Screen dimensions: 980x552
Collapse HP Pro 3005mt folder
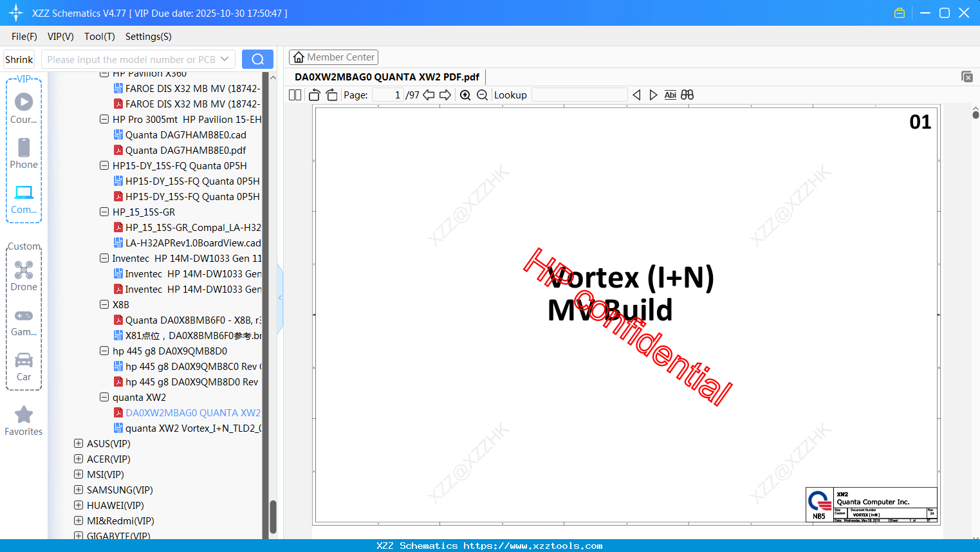(x=104, y=119)
